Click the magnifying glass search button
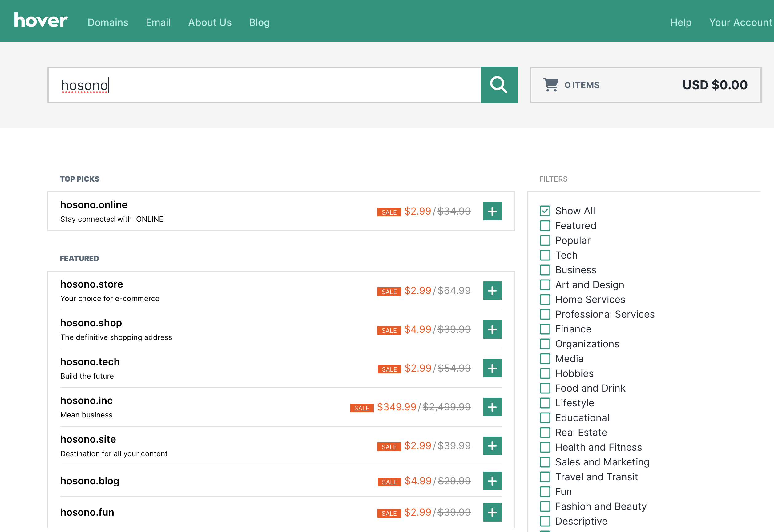The width and height of the screenshot is (774, 532). click(x=499, y=85)
